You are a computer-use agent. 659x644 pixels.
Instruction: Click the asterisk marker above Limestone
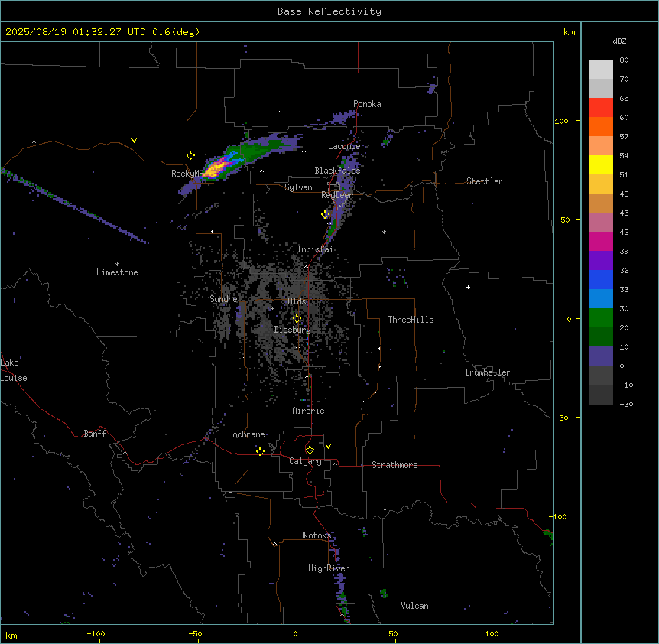point(117,265)
